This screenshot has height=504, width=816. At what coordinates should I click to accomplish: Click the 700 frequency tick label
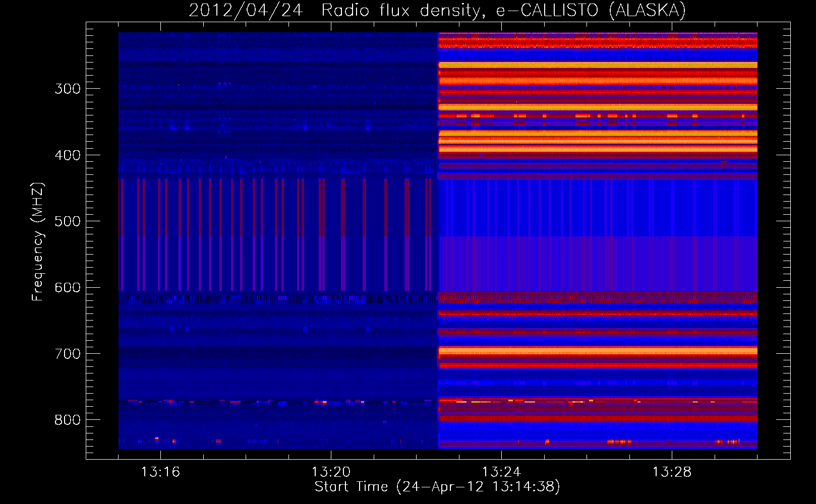click(68, 354)
